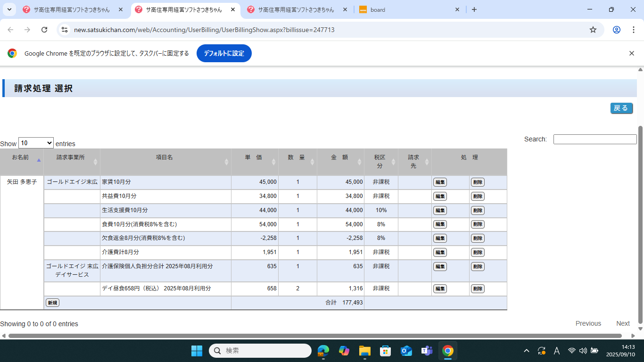Click the Windows Start button
Image resolution: width=644 pixels, height=362 pixels.
point(197,351)
